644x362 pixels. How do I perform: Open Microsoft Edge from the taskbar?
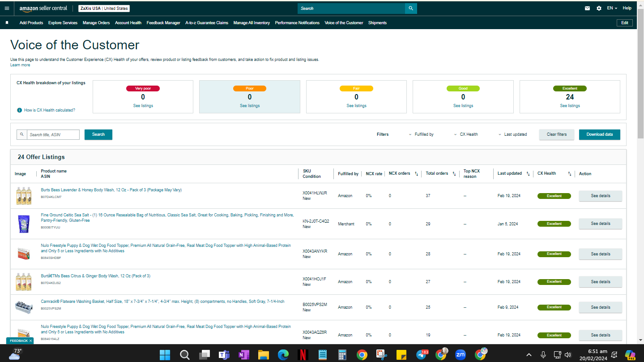[283, 355]
